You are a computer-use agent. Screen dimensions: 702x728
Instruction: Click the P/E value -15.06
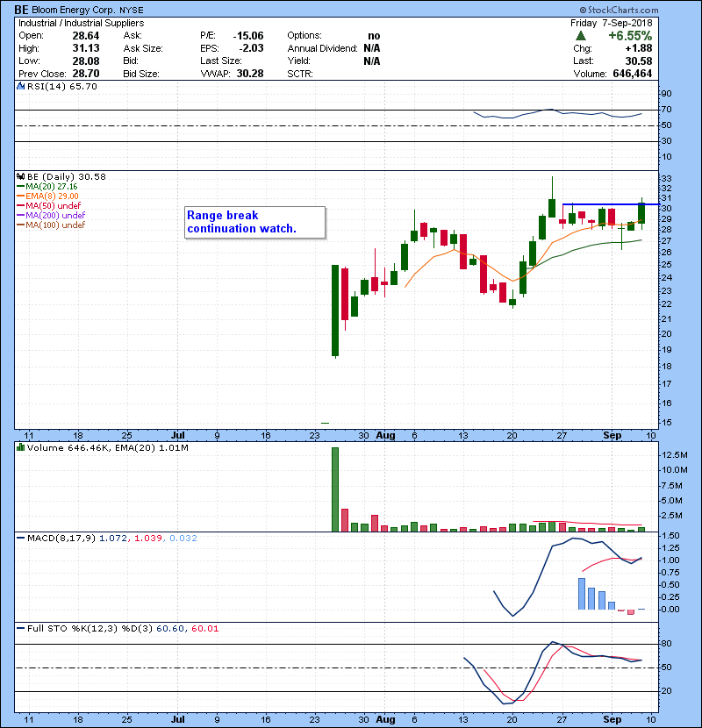[x=248, y=36]
